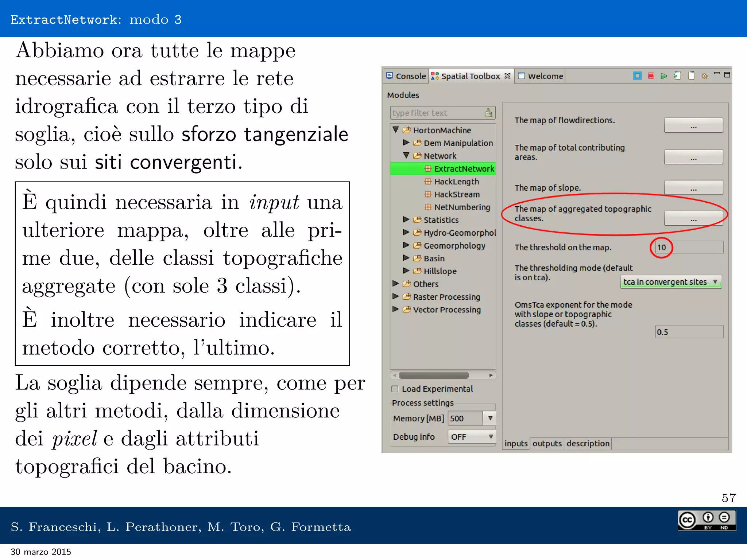Click the script with play arrow icon
Screen dimensions: 747x560
[677, 76]
